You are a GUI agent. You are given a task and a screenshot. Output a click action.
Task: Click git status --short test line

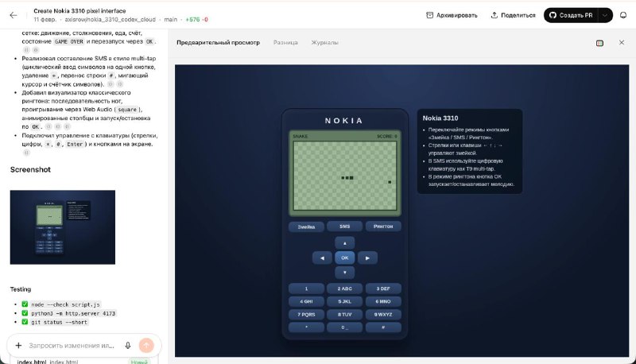tap(59, 322)
